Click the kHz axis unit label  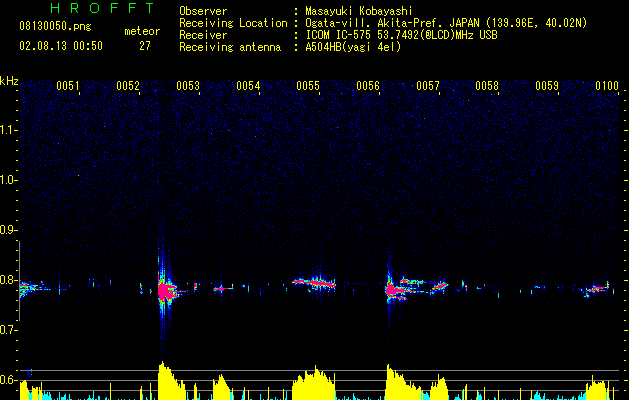point(9,81)
